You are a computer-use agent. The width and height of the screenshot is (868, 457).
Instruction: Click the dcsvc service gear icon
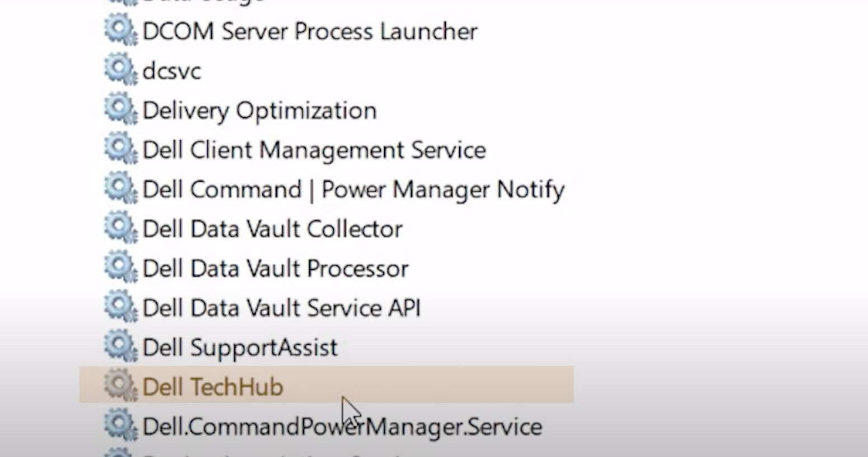[x=120, y=70]
